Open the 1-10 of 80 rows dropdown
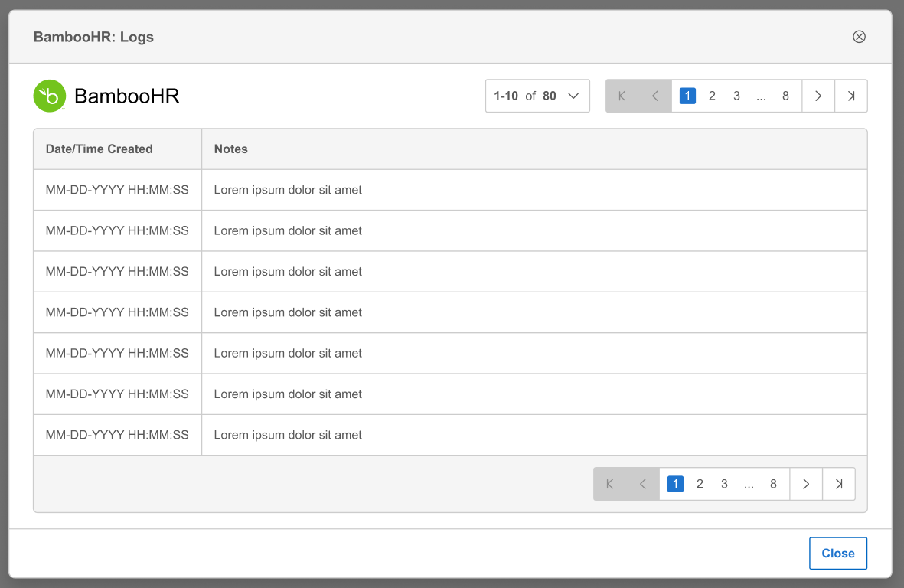904x588 pixels. [537, 96]
